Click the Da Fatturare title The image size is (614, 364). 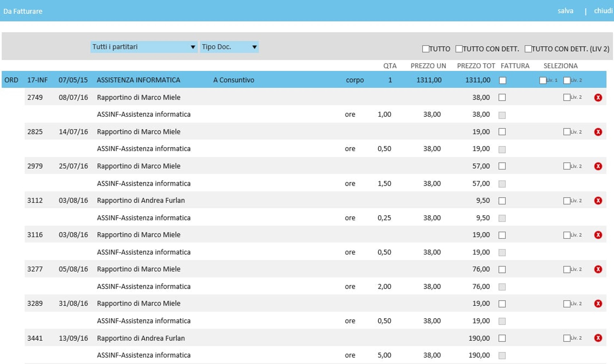coord(23,11)
